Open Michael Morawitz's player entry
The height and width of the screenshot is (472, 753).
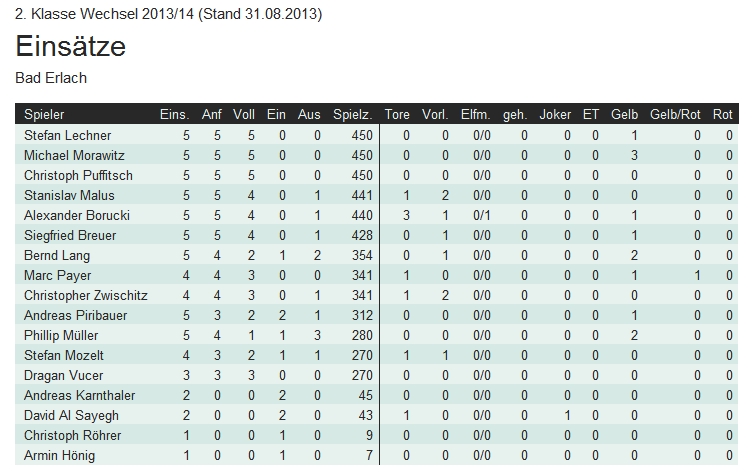click(74, 155)
